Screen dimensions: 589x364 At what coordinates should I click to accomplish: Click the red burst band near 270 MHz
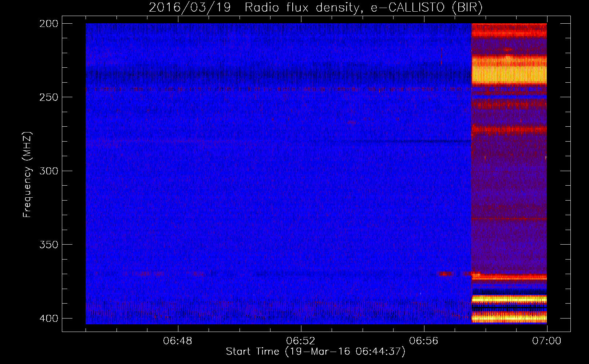509,129
